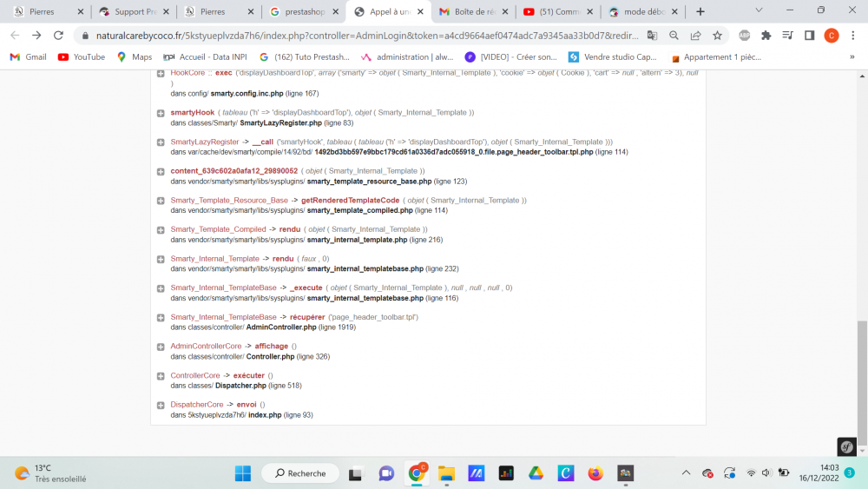Screen dimensions: 868x489
Task: Expand the Smarty_Internal_Template rendu frame
Action: pyautogui.click(x=161, y=259)
